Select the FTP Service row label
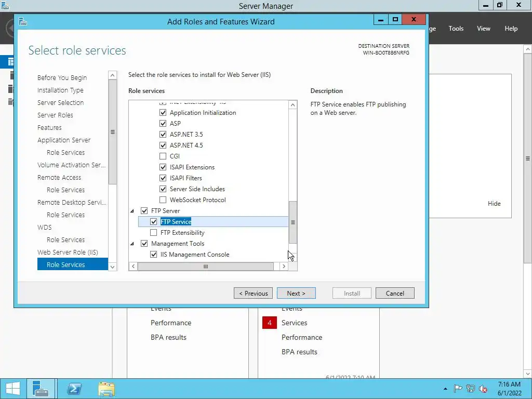532x399 pixels. (x=176, y=221)
